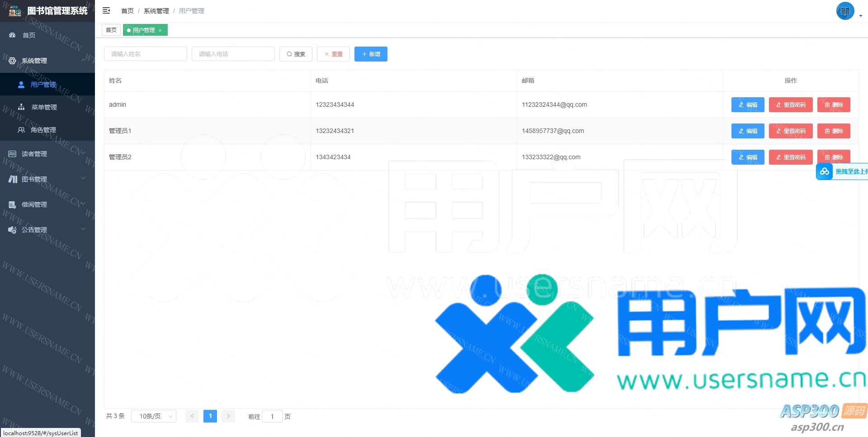Open the user avatar menu
This screenshot has height=437, width=868.
(845, 11)
